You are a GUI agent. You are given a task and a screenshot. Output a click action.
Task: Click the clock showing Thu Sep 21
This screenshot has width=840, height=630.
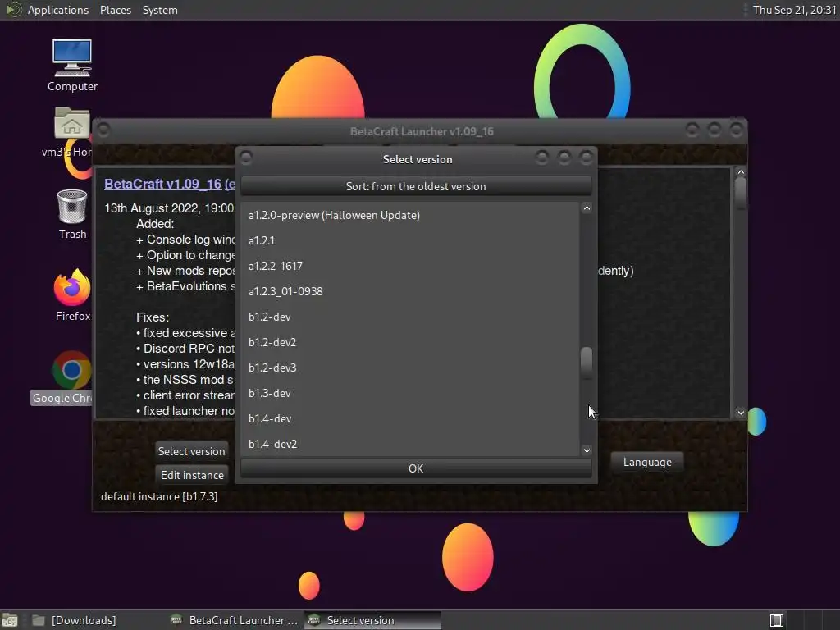click(794, 10)
